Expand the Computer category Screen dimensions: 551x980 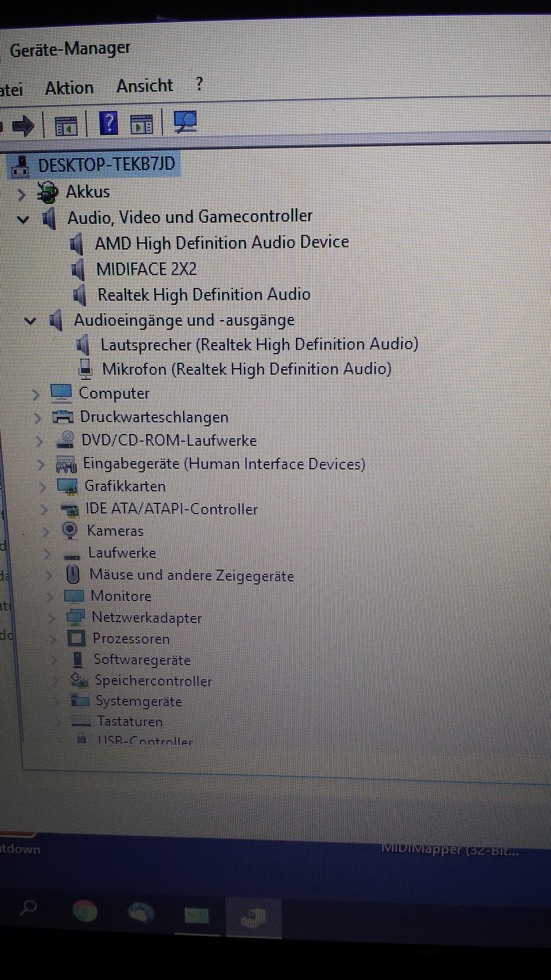[x=36, y=395]
